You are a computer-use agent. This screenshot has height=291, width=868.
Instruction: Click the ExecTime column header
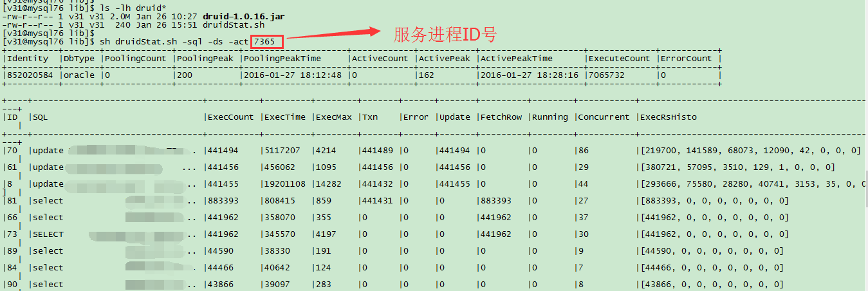click(285, 117)
